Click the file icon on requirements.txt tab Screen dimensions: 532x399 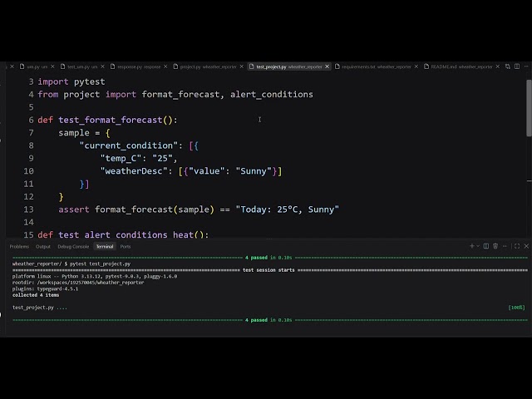pyautogui.click(x=337, y=66)
